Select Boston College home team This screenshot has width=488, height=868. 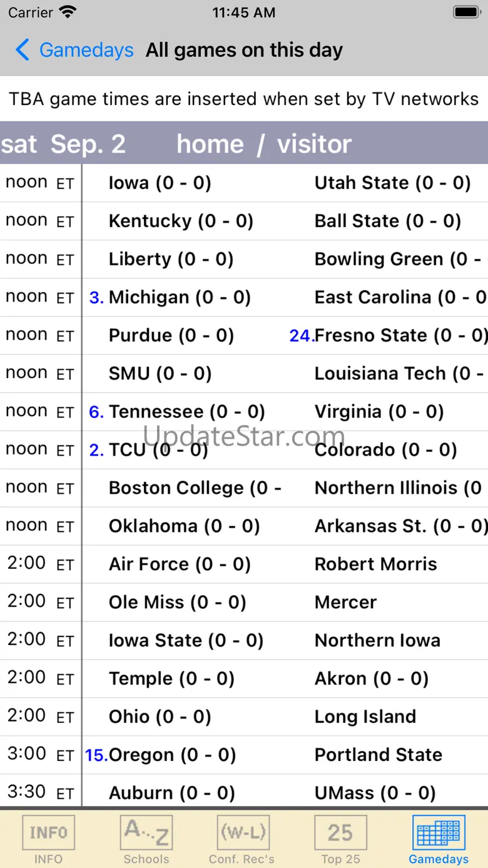click(x=194, y=488)
